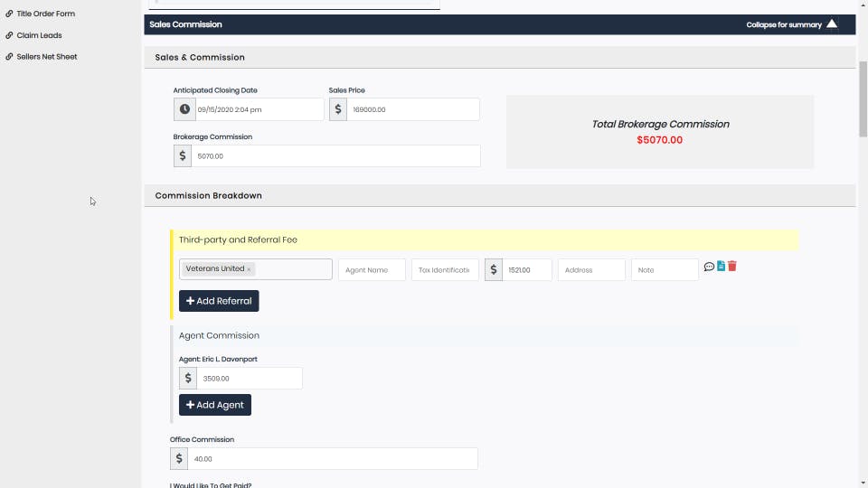Click the page vertical scrollbar thumb

click(x=863, y=99)
